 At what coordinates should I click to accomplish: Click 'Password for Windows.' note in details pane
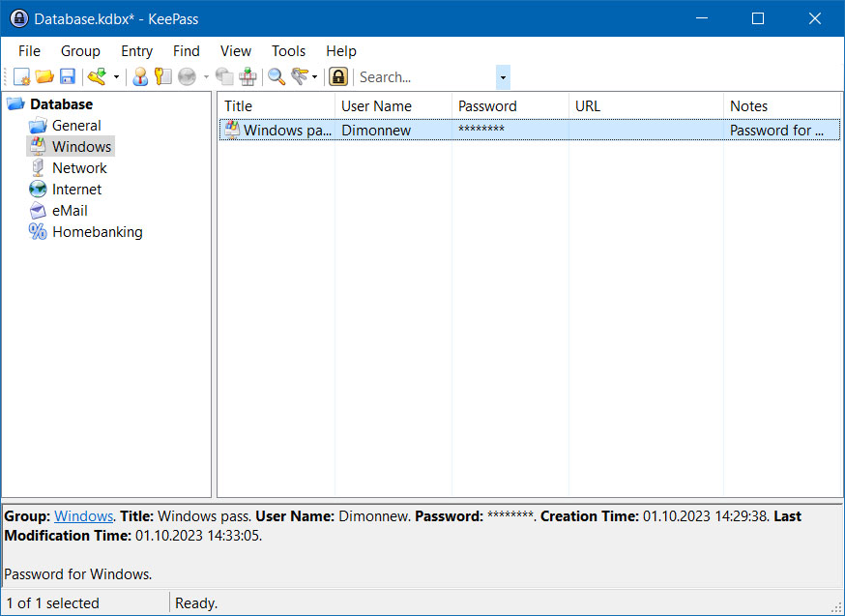pos(77,574)
